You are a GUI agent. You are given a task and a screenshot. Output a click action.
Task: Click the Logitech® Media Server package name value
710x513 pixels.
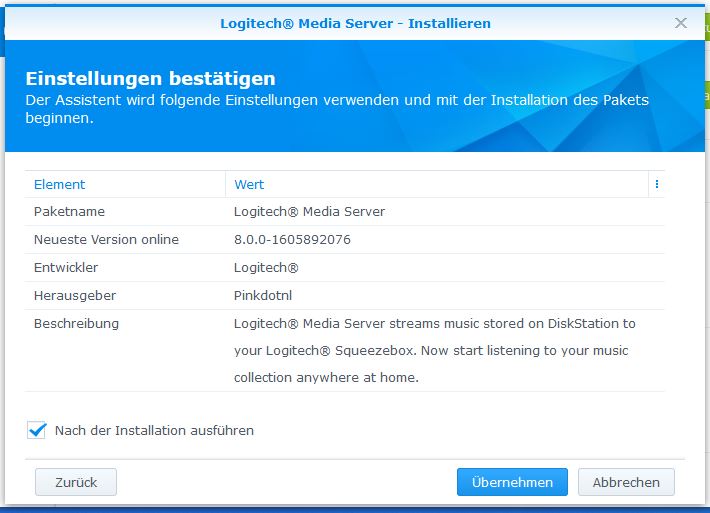pyautogui.click(x=309, y=211)
